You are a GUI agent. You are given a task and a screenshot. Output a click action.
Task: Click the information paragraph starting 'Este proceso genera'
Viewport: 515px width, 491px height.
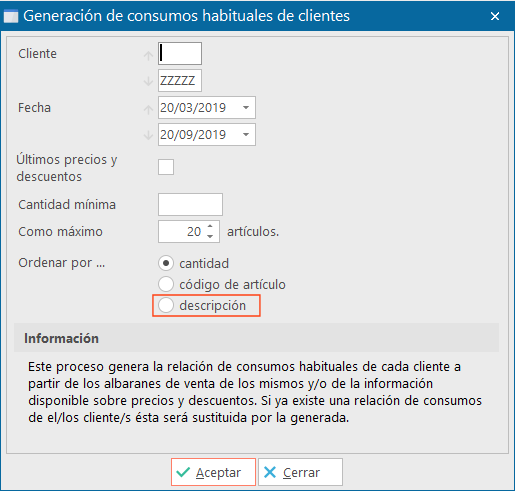(x=255, y=392)
